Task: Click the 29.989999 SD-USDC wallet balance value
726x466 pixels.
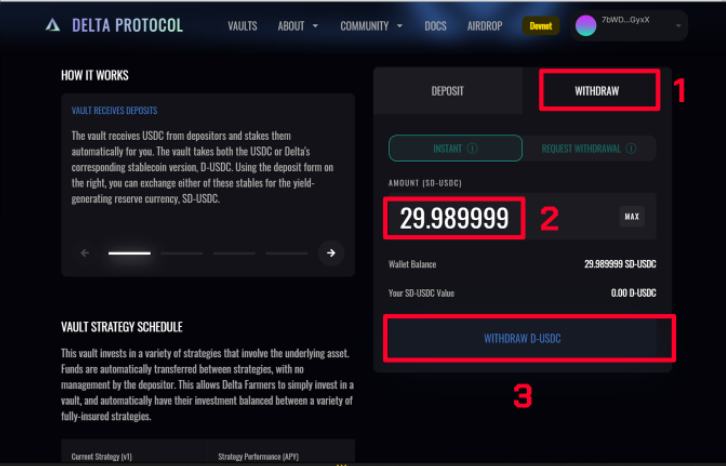Action: click(x=620, y=264)
